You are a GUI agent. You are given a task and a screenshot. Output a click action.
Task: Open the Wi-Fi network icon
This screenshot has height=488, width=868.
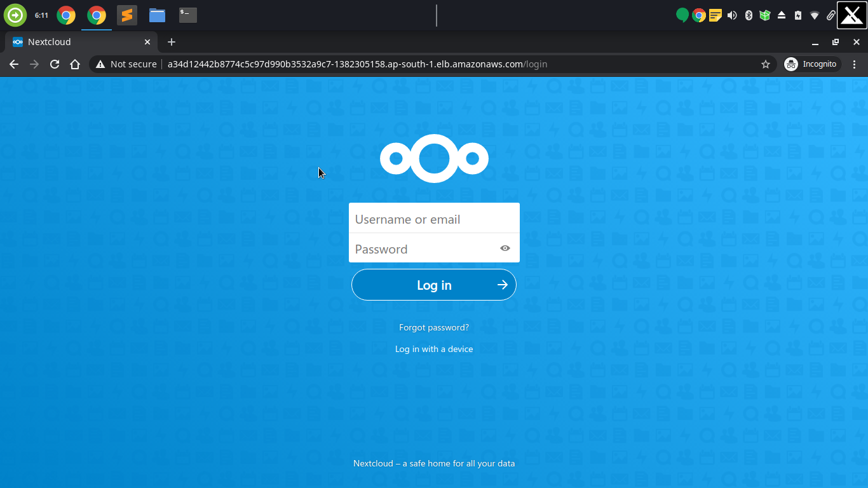815,15
